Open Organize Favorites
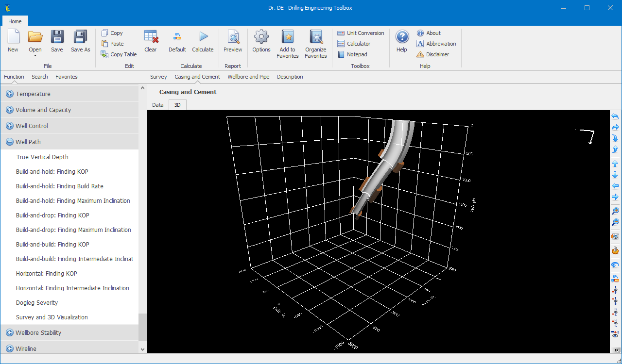 (x=316, y=37)
